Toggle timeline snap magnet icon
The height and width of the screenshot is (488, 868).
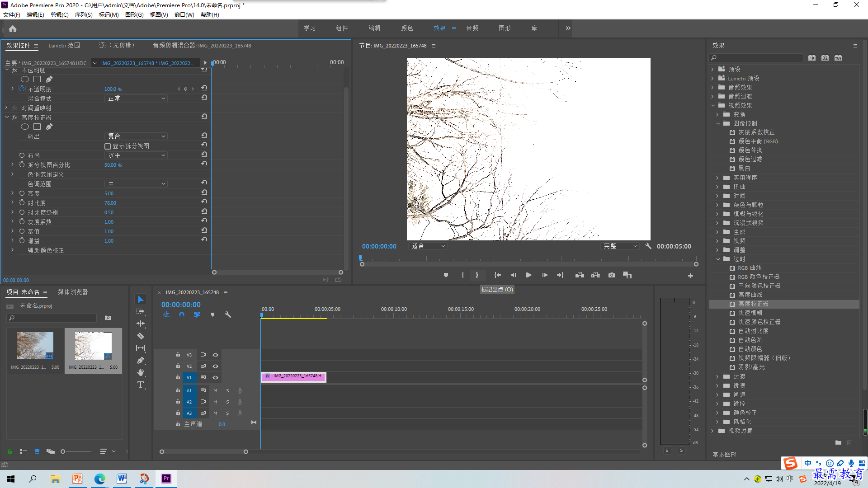click(182, 314)
